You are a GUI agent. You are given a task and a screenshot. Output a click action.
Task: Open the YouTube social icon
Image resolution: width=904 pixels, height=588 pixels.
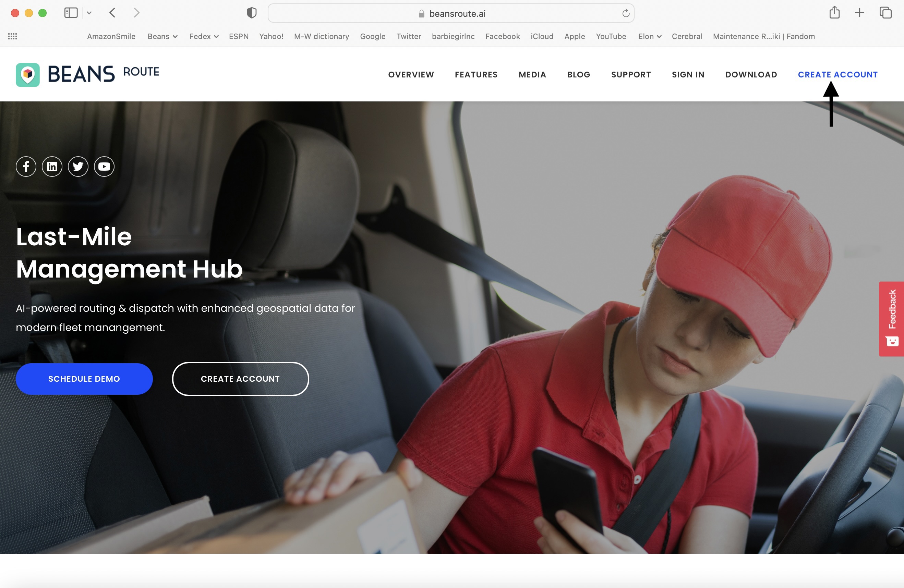(104, 167)
